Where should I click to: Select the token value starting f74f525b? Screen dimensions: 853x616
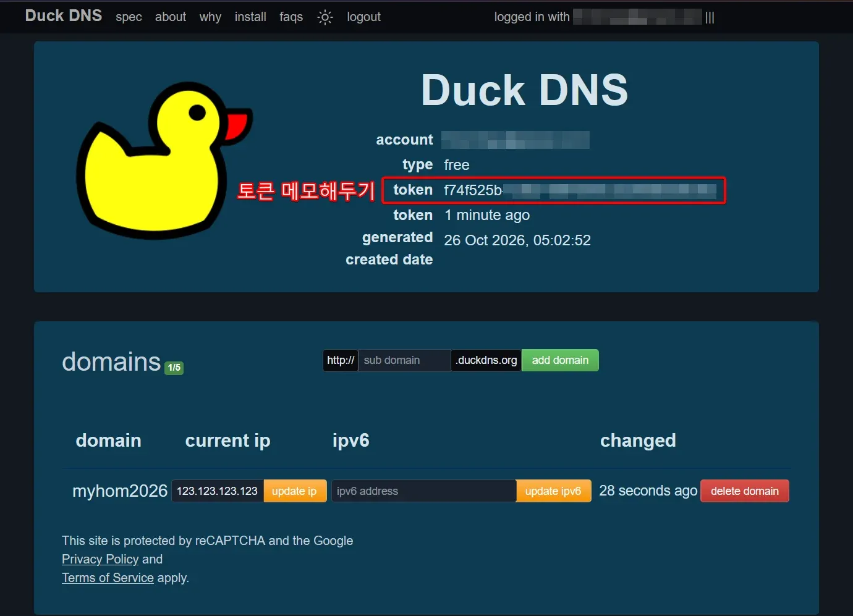coord(580,190)
